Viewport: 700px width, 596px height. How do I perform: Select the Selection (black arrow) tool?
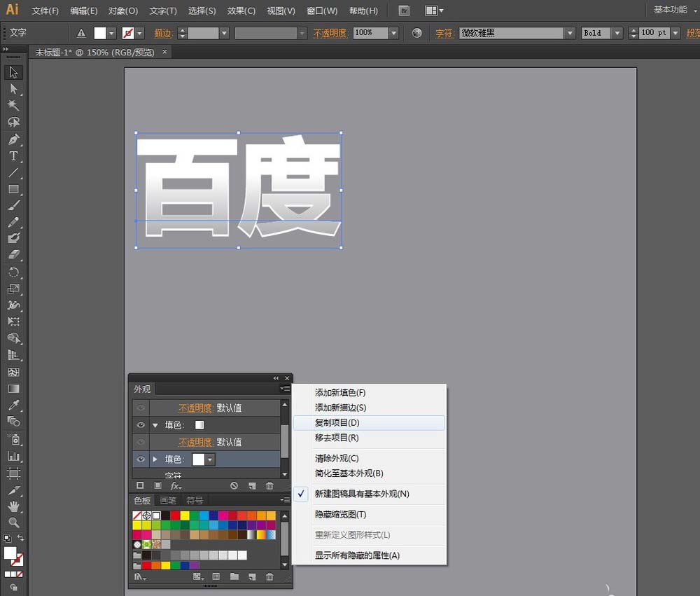(13, 72)
